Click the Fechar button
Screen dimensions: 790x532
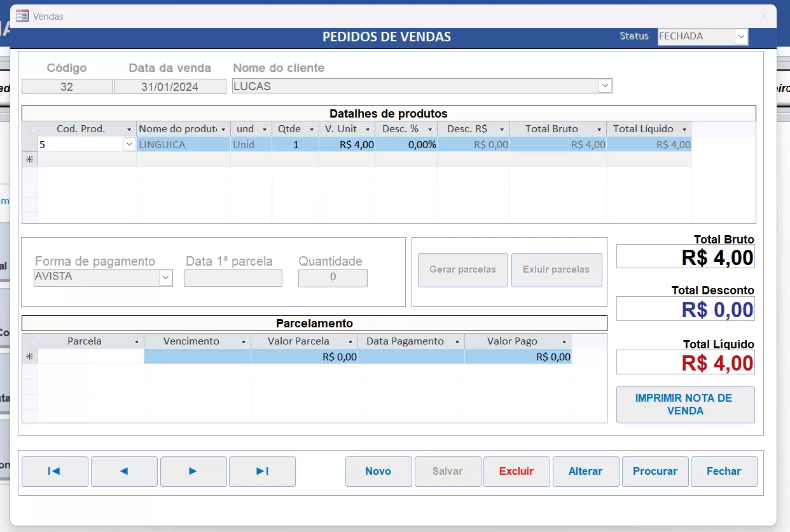click(724, 472)
